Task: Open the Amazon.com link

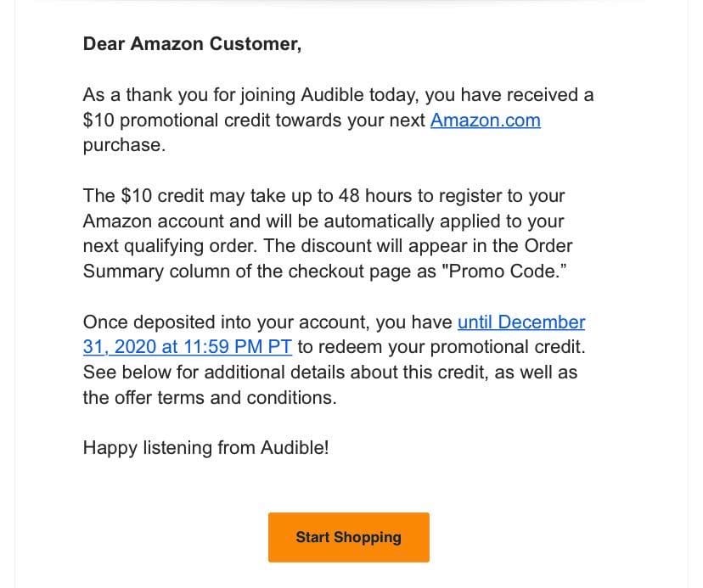Action: click(x=485, y=120)
